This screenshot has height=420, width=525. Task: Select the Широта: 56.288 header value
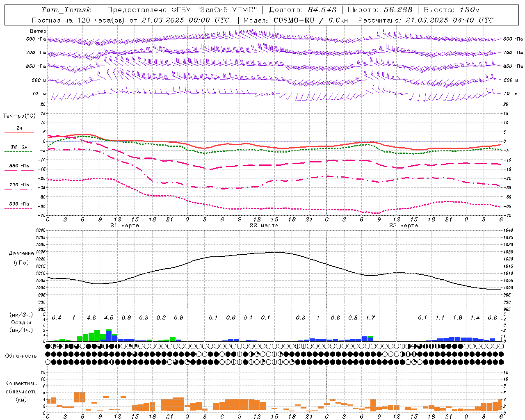point(380,10)
